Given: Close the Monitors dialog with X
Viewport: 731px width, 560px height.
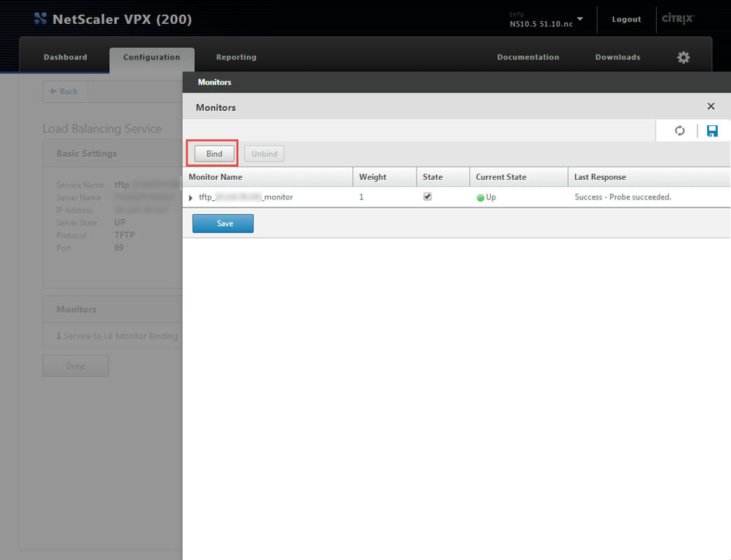Looking at the screenshot, I should pos(711,106).
